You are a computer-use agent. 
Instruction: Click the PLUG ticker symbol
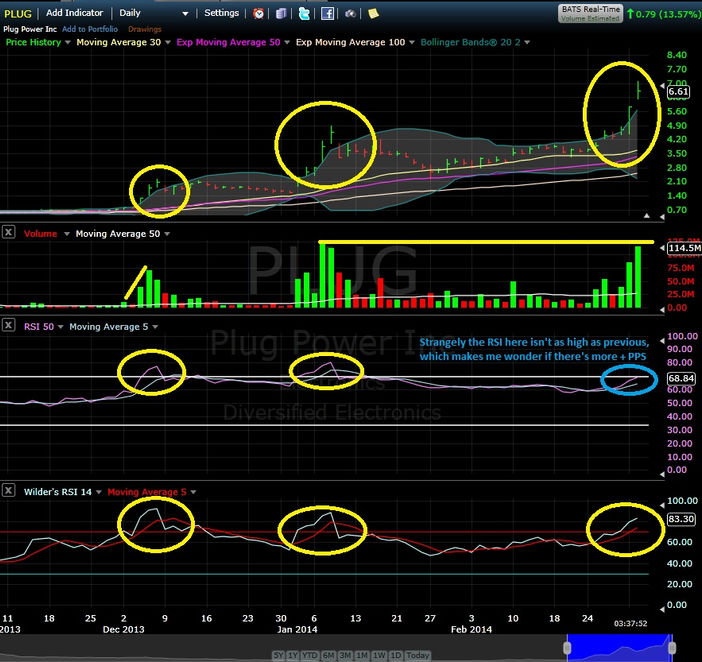[18, 13]
